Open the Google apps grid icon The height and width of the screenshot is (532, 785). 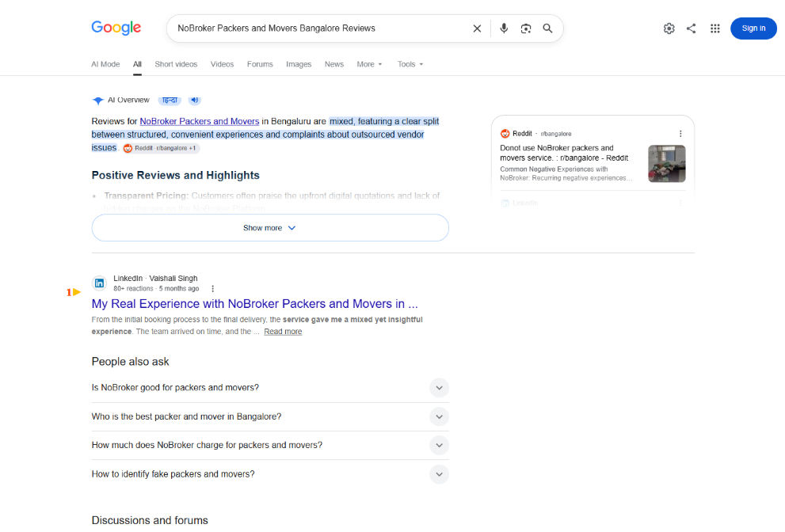715,28
